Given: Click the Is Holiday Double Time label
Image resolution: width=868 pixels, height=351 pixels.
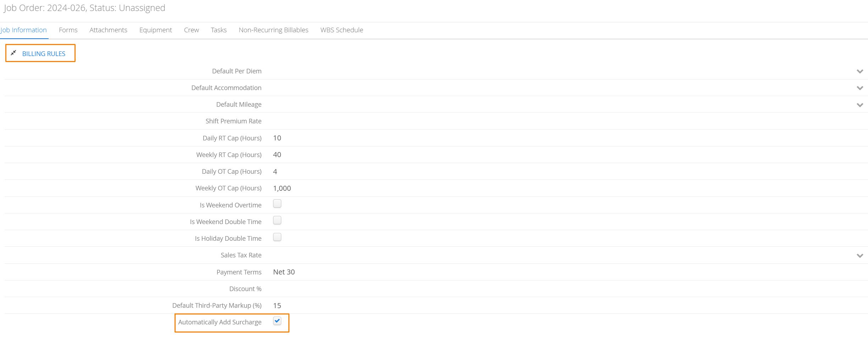Looking at the screenshot, I should [x=228, y=239].
